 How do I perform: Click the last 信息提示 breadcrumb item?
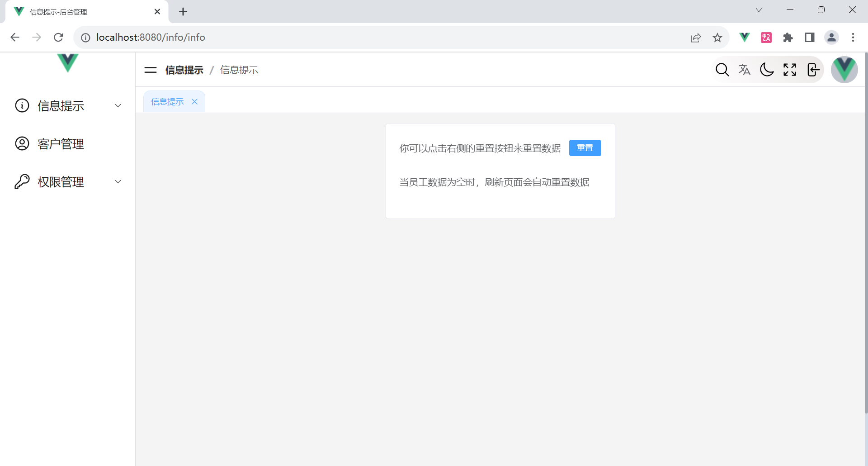[239, 70]
